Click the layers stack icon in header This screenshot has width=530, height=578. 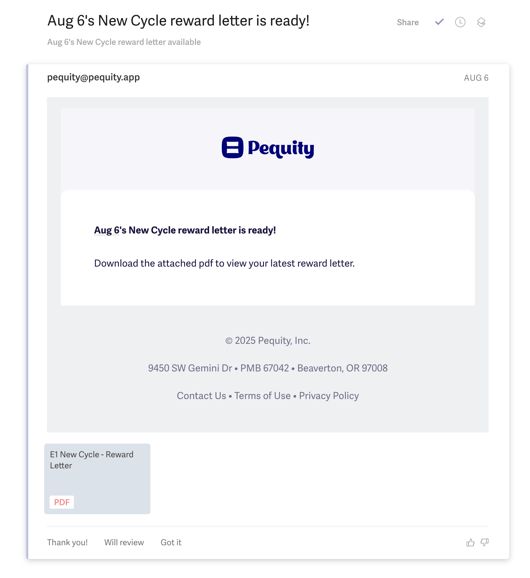[481, 22]
